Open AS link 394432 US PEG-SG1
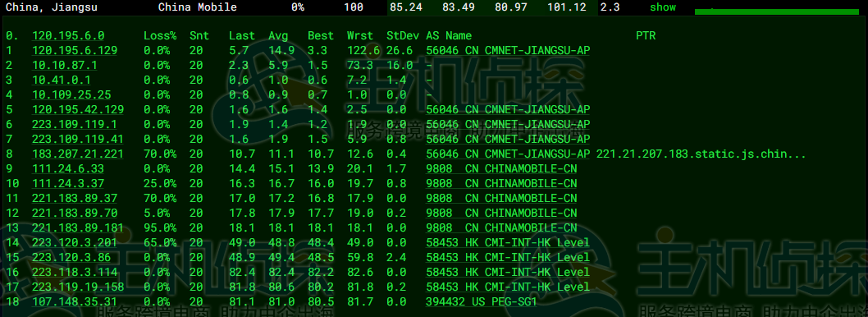Image resolution: width=868 pixels, height=317 pixels. click(x=481, y=301)
